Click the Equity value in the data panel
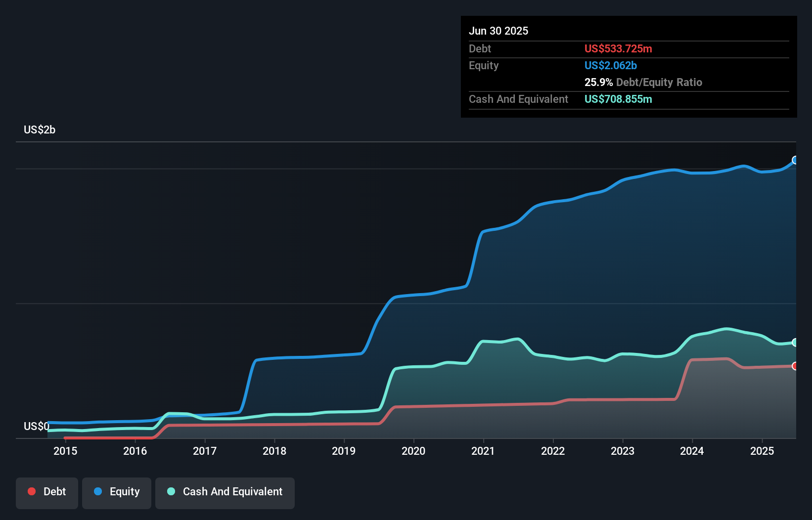Viewport: 812px width, 520px height. (x=611, y=65)
